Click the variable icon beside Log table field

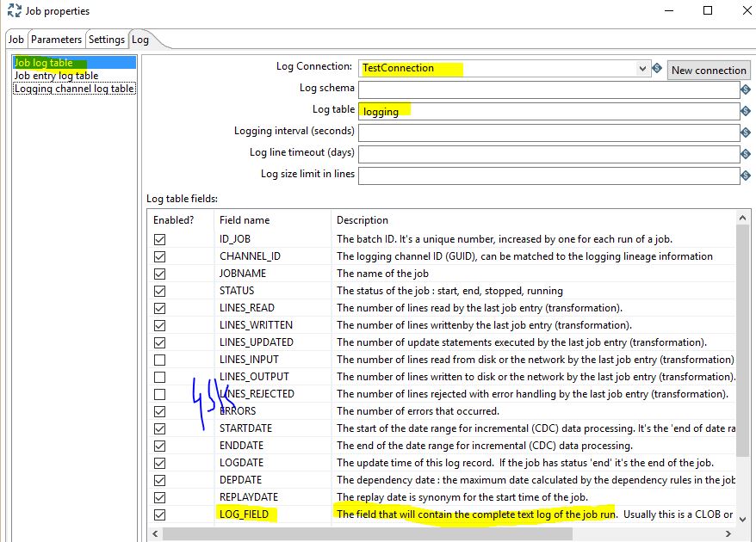745,110
